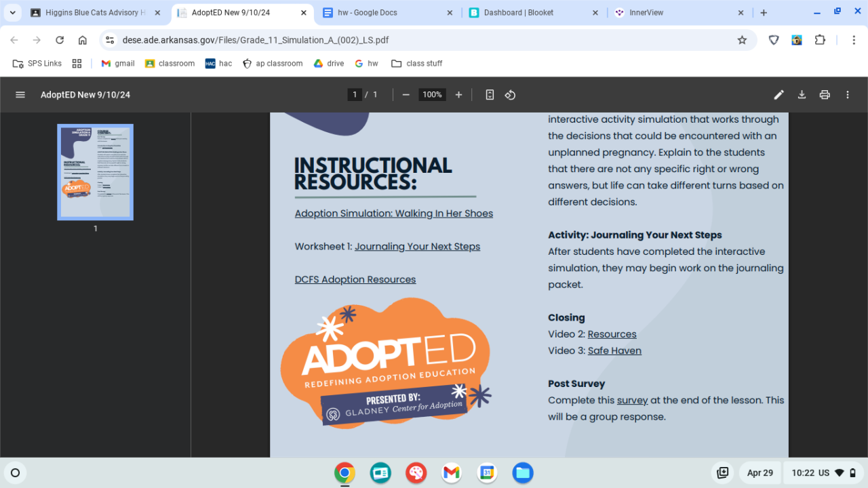
Task: Open the post survey link
Action: (632, 401)
